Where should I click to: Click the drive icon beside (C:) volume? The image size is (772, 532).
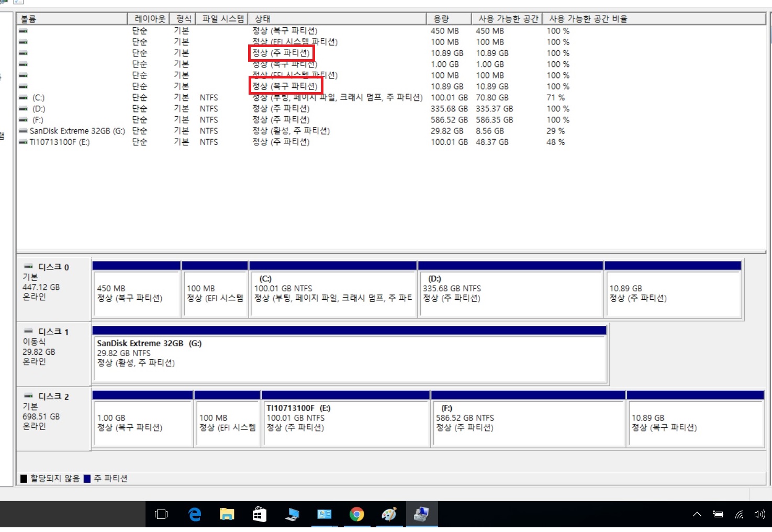click(x=23, y=97)
